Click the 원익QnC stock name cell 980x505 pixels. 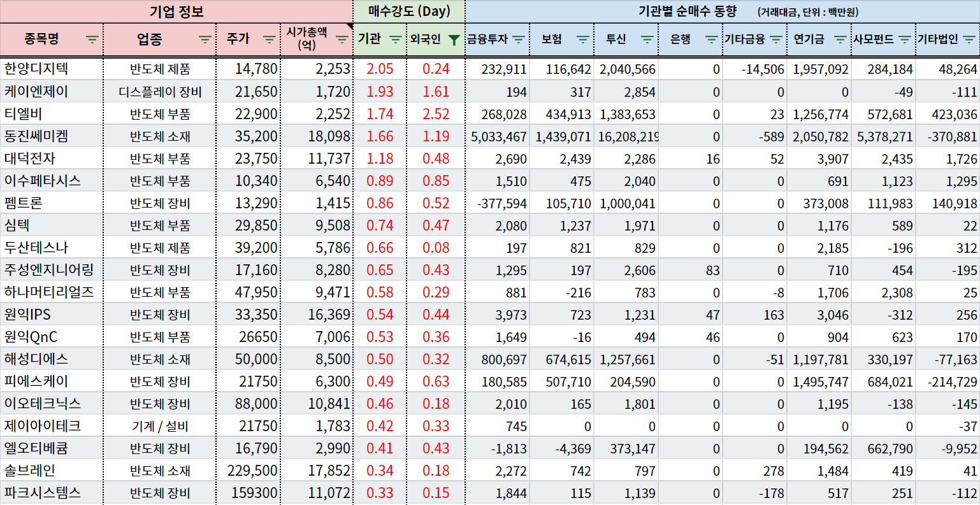coord(52,336)
